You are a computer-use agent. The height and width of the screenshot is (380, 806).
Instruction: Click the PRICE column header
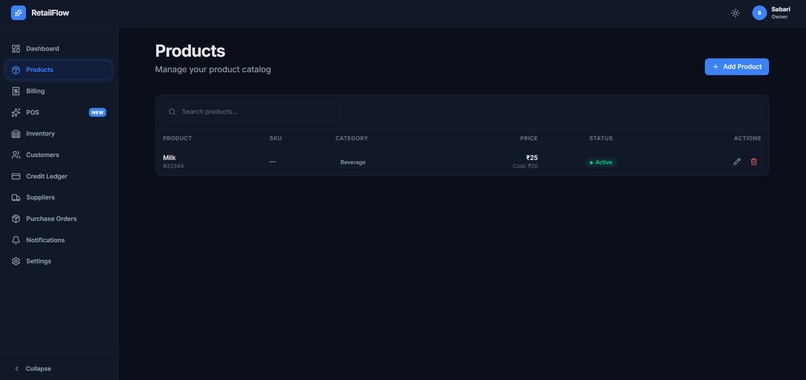tap(529, 138)
